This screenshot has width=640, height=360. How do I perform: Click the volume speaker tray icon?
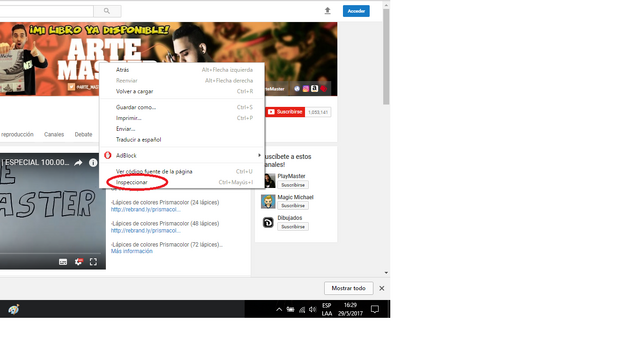point(313,310)
